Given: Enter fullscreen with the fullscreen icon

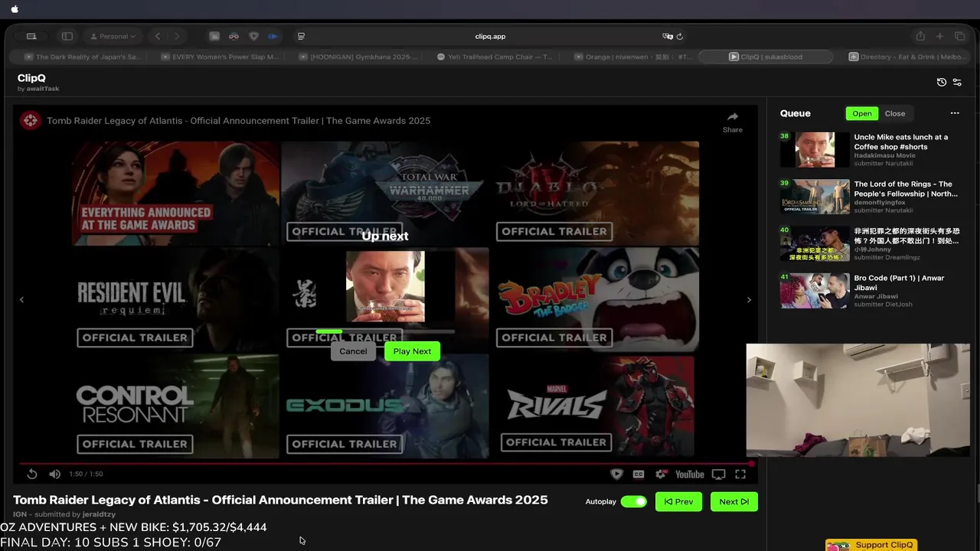Looking at the screenshot, I should (x=740, y=474).
